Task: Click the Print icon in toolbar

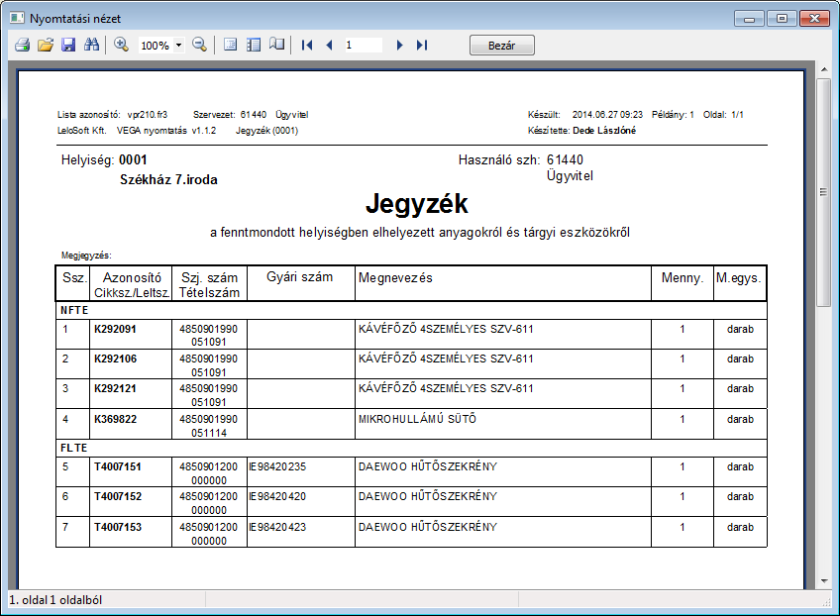Action: click(22, 45)
